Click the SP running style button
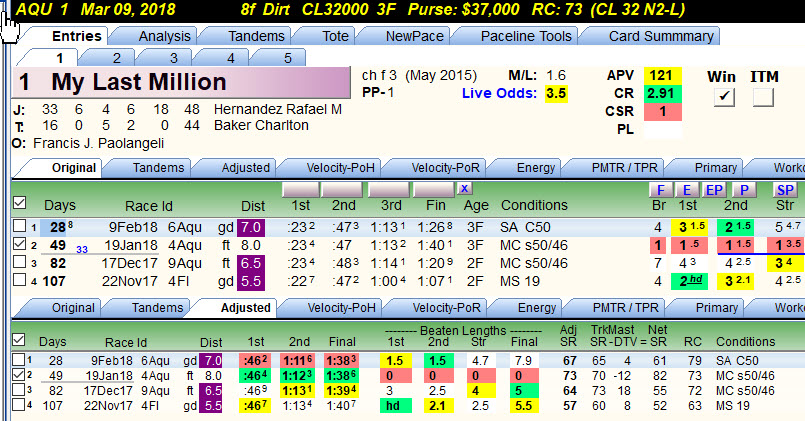The height and width of the screenshot is (421, 805). point(785,190)
